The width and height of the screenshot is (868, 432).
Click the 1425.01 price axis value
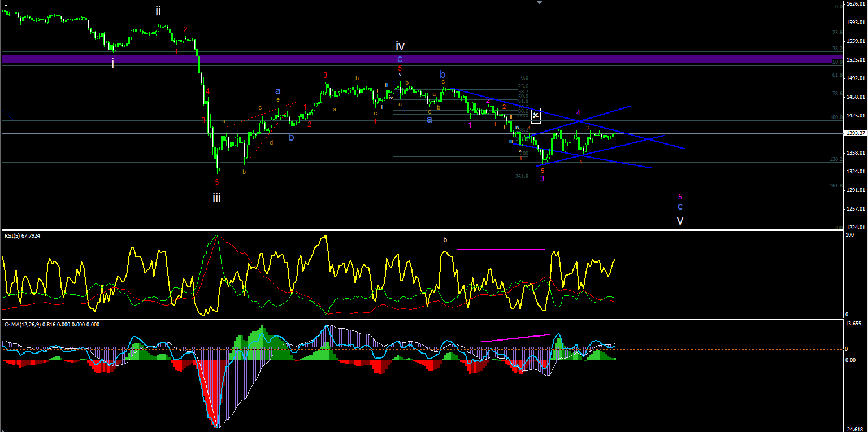click(x=856, y=116)
